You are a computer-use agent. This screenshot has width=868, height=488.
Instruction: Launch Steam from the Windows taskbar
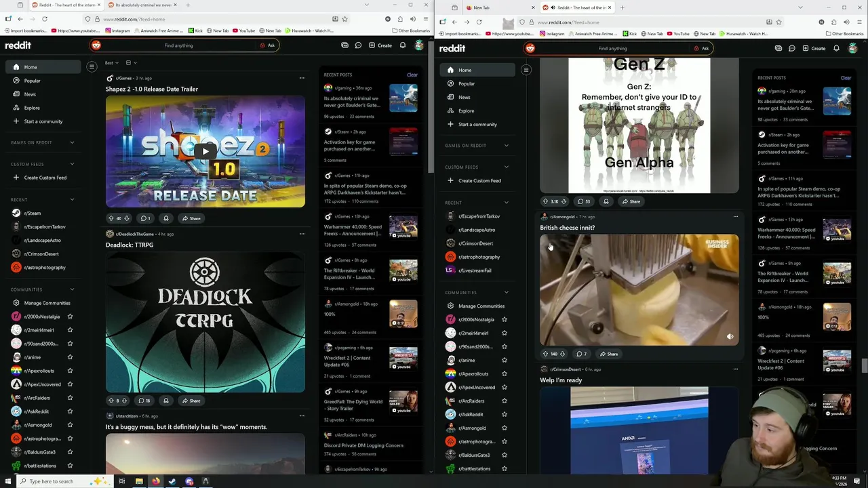click(x=172, y=481)
